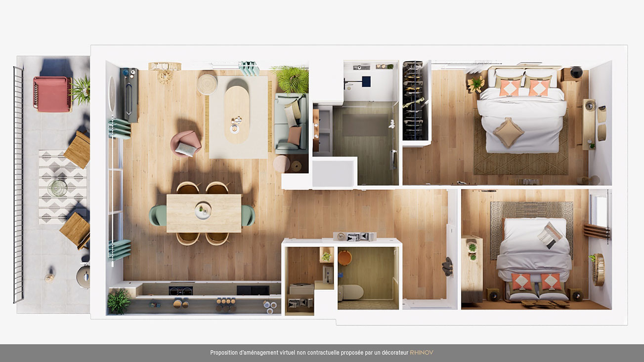Select the toilet in the WC room
This screenshot has height=362, width=644.
350,292
